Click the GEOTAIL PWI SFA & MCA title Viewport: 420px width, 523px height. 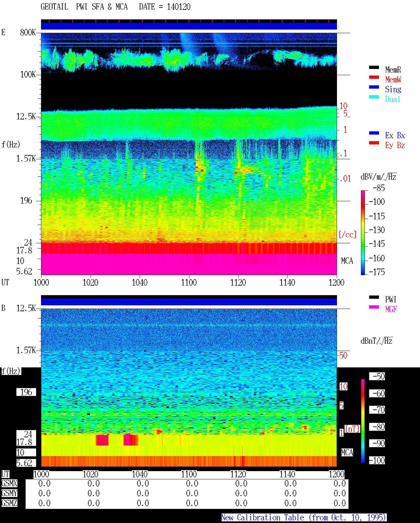coord(84,7)
